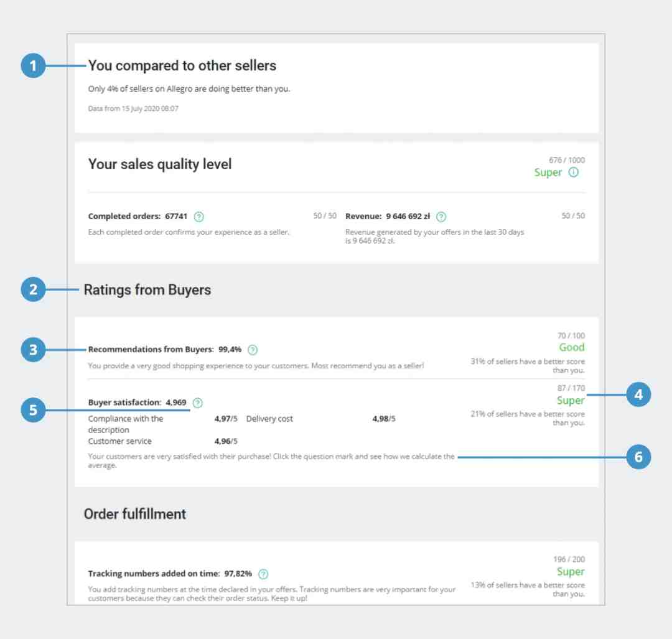Click the Super label for tracking numbers score

pyautogui.click(x=571, y=572)
